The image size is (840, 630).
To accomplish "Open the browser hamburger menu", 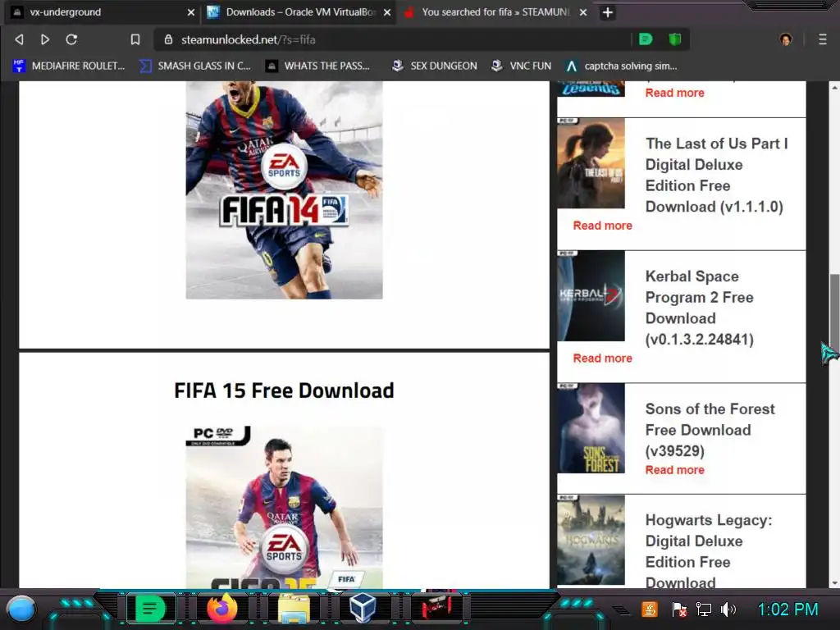I will tap(822, 39).
